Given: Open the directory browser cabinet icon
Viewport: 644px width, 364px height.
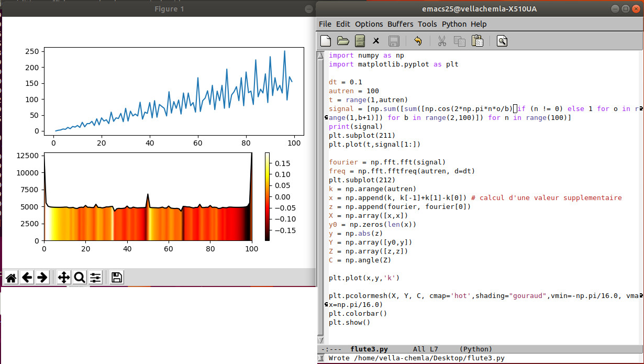Looking at the screenshot, I should (x=360, y=41).
